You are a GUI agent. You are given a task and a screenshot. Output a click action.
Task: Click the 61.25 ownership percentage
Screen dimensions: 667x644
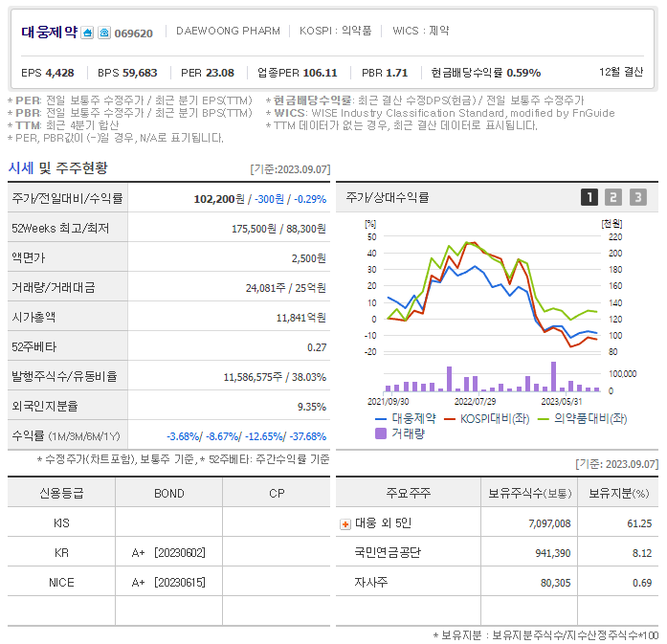point(639,523)
